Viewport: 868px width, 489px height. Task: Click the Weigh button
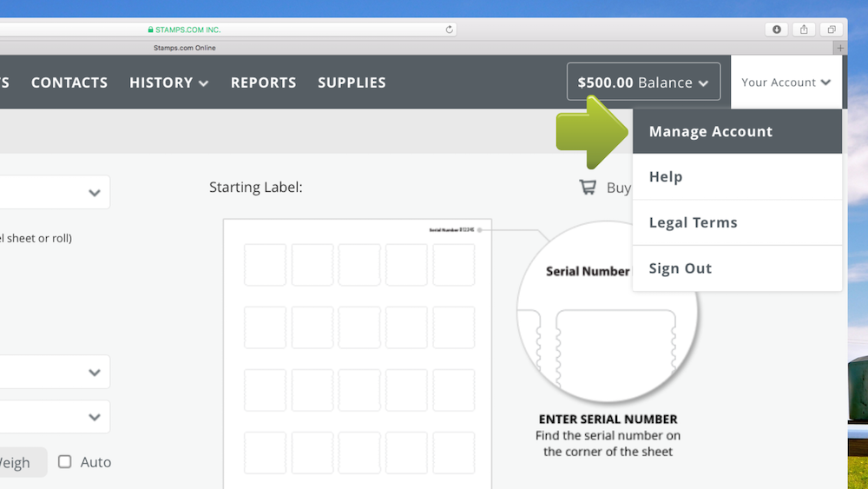(23, 462)
